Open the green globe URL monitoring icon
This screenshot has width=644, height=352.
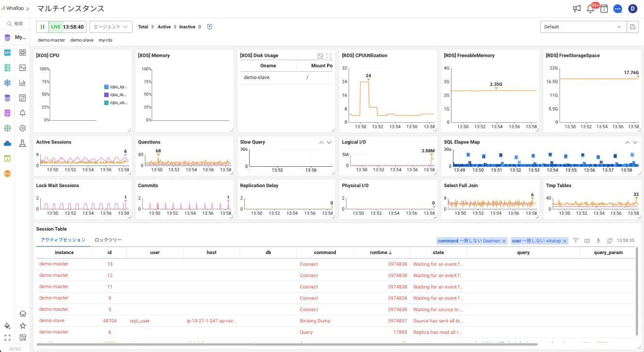tap(7, 128)
